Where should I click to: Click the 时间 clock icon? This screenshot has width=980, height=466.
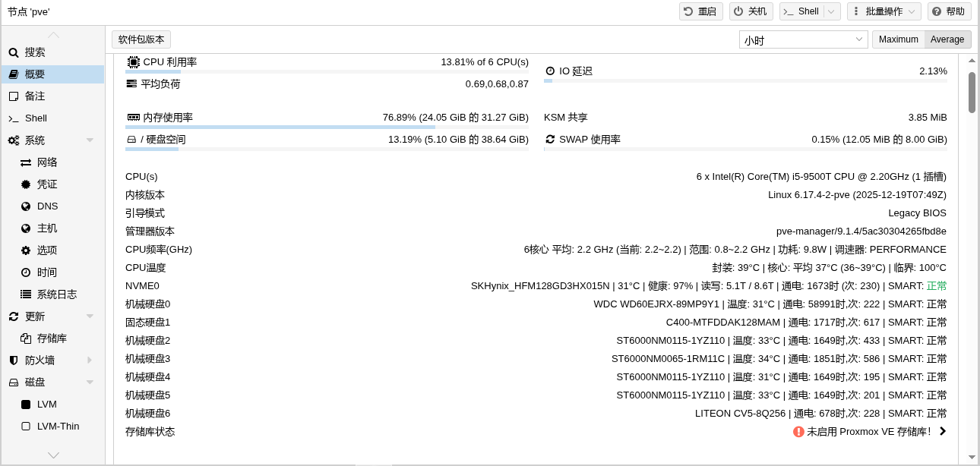point(26,272)
